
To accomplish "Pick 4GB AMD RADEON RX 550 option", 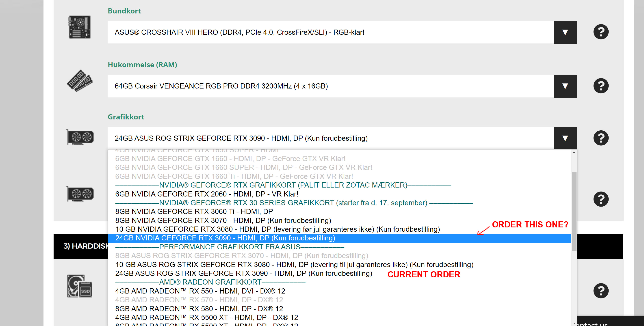I will (x=340, y=291).
